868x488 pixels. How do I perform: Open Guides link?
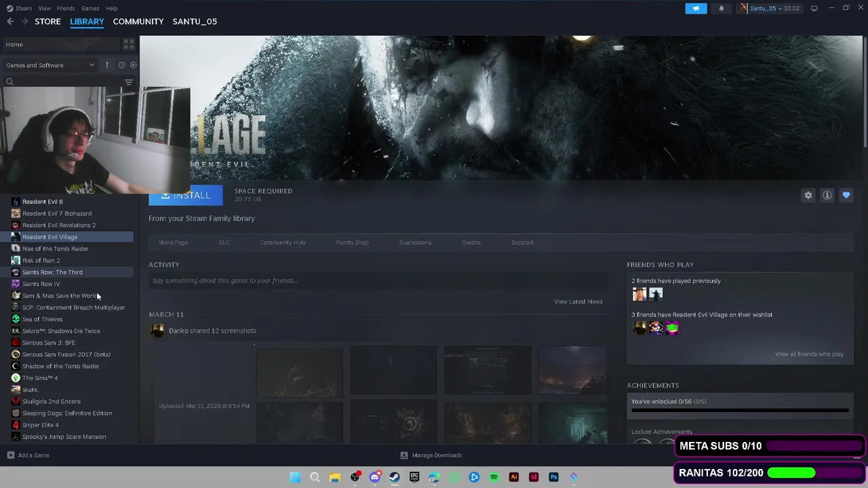[x=471, y=242]
